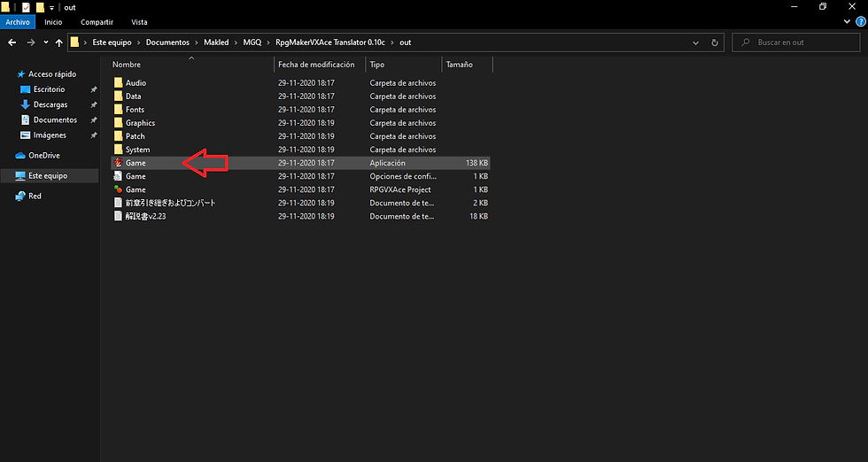
Task: Open the help question mark icon
Action: pyautogui.click(x=861, y=22)
